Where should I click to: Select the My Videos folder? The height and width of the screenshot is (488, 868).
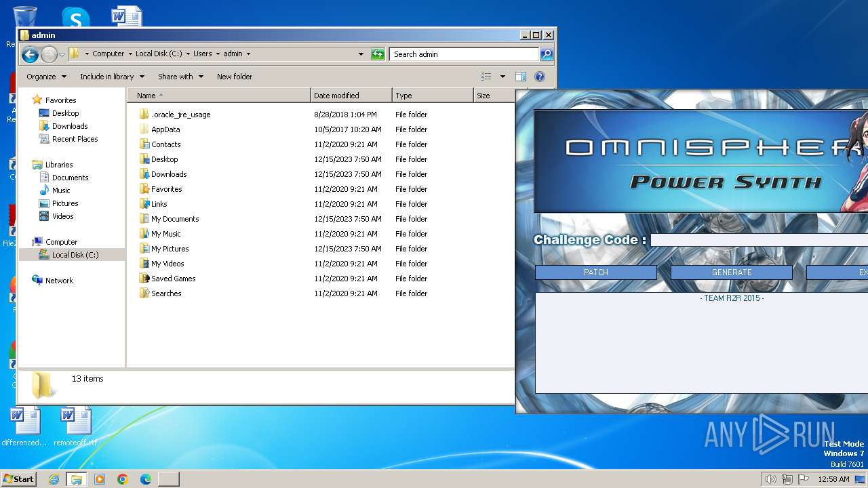point(161,264)
